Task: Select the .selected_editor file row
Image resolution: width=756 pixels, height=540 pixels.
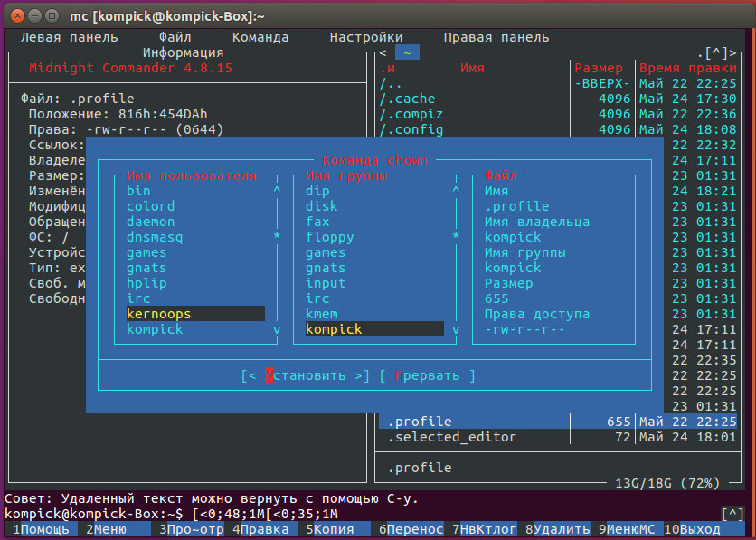Action: (558, 437)
